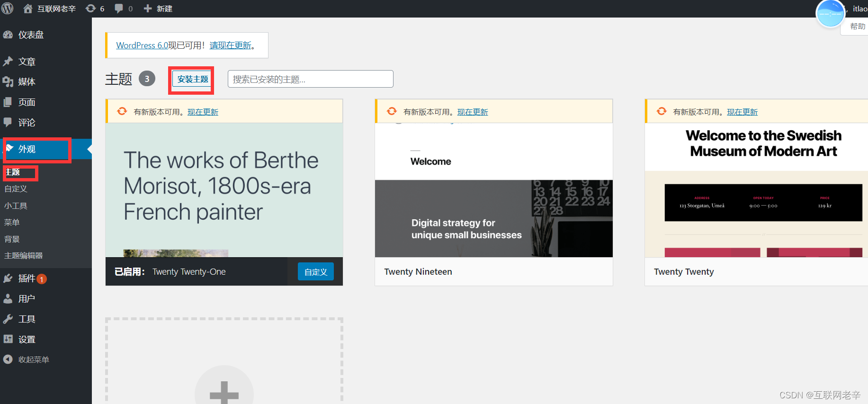Open site home 互联网老辛 link
Screen dimensions: 868x404
pyautogui.click(x=50, y=9)
